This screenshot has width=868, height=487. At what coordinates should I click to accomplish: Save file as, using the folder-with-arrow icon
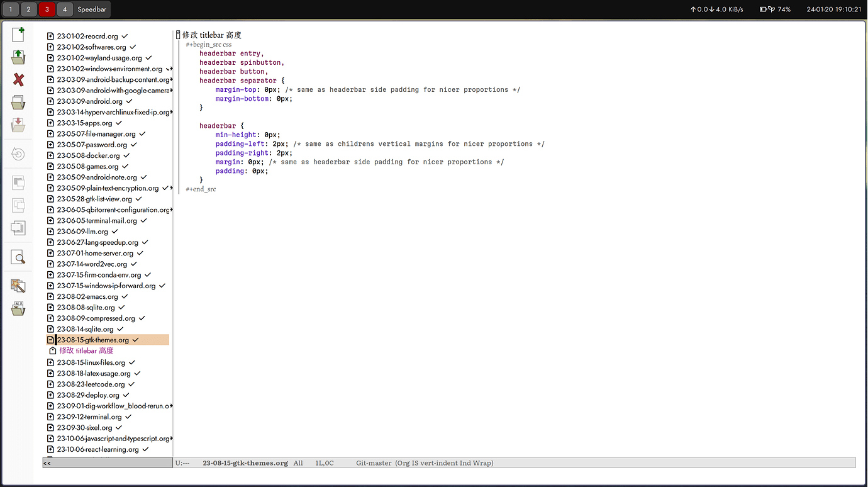click(18, 125)
